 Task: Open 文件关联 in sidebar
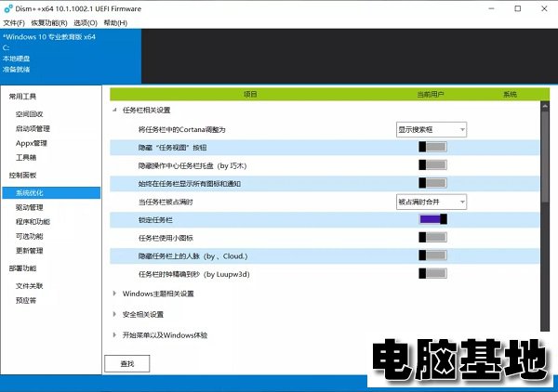[x=29, y=286]
